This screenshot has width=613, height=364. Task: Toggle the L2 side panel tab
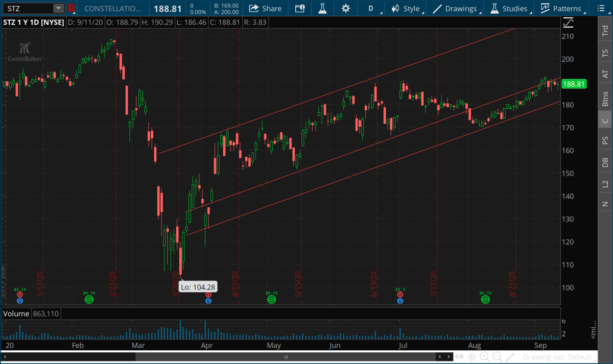pos(605,182)
